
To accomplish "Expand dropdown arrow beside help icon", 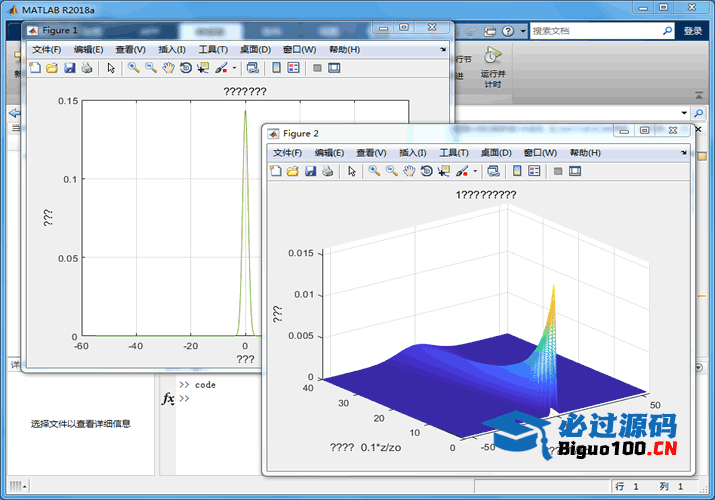I will tap(523, 31).
